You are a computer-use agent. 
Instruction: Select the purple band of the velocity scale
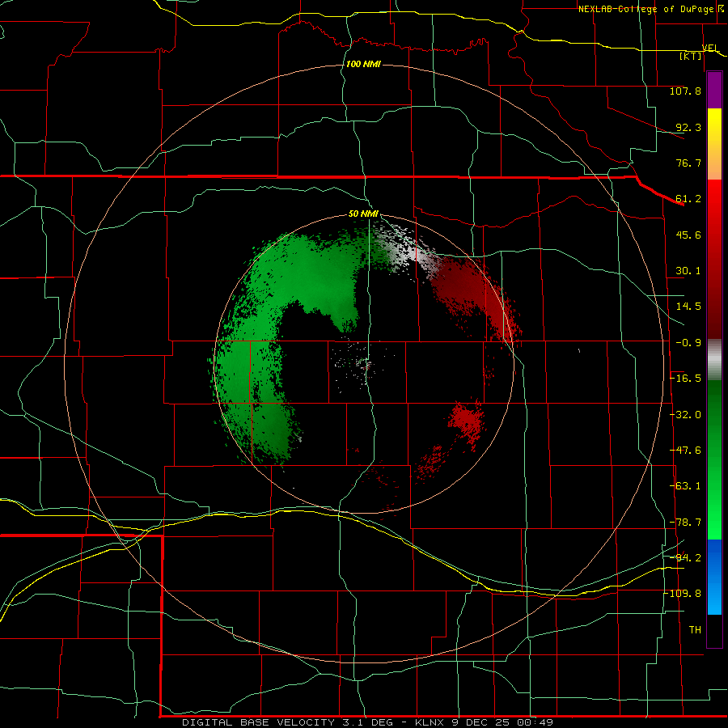coord(714,90)
